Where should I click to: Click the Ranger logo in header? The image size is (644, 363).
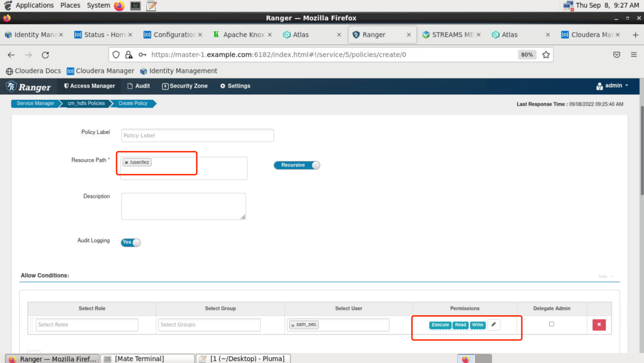(x=28, y=86)
